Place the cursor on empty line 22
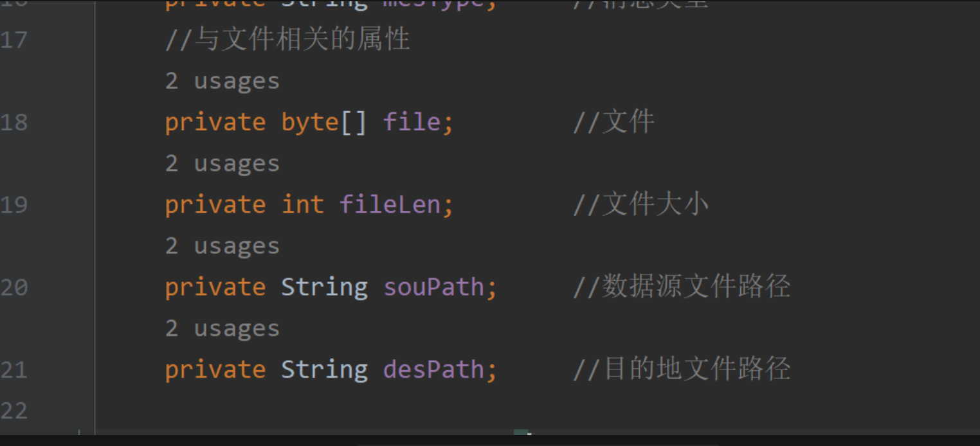 coord(386,410)
